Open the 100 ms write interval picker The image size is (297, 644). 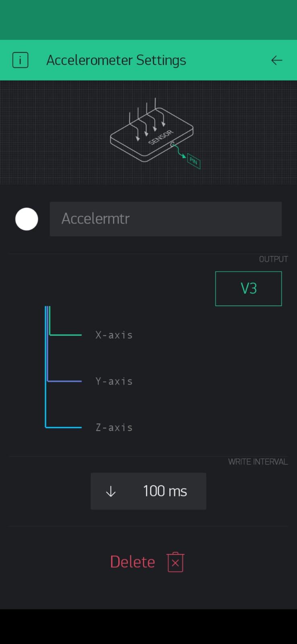coord(165,491)
